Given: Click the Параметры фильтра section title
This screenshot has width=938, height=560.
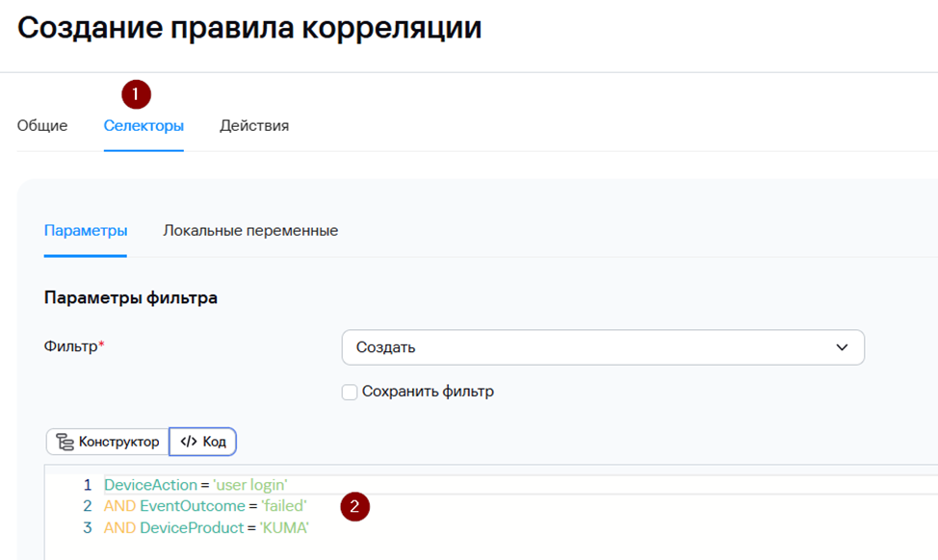Looking at the screenshot, I should pyautogui.click(x=131, y=297).
